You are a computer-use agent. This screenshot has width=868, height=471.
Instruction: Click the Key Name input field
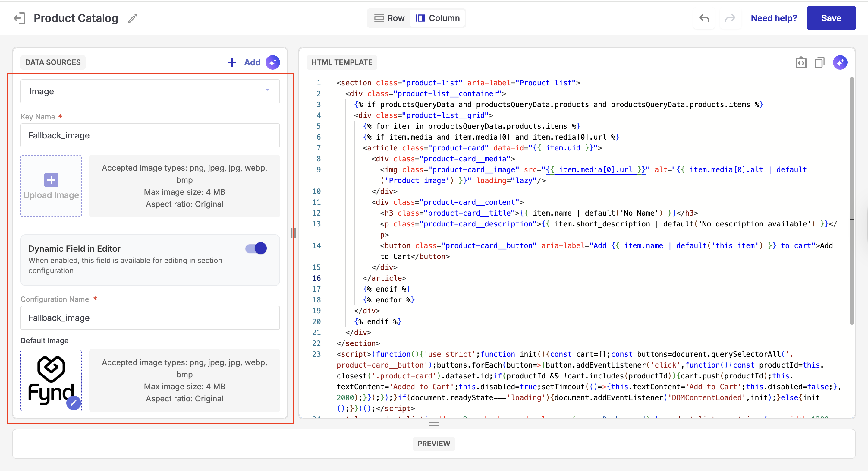tap(150, 135)
